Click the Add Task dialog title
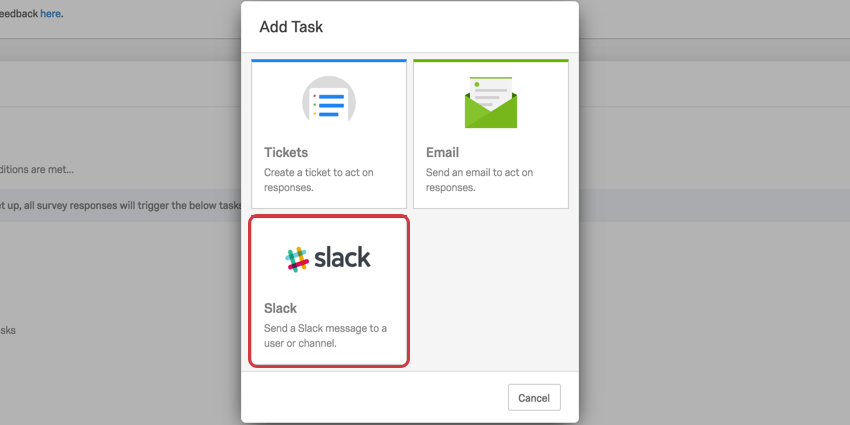 click(x=291, y=27)
